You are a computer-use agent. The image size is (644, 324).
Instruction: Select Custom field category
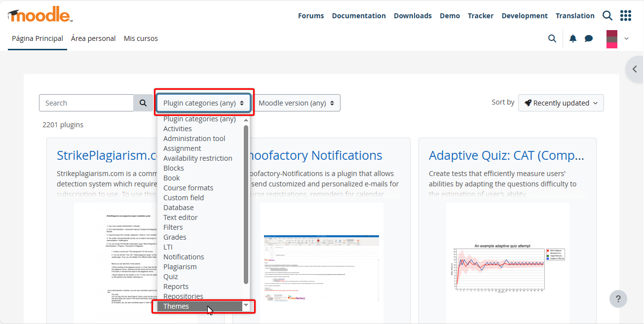[200, 198]
